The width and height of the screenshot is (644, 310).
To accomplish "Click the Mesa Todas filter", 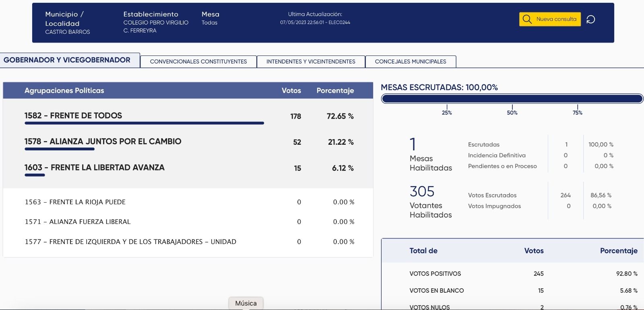I will pyautogui.click(x=210, y=18).
